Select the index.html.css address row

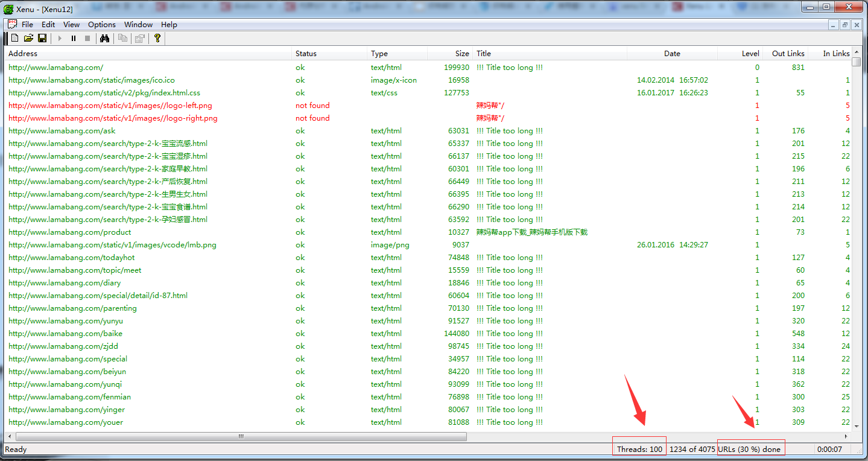(x=428, y=93)
